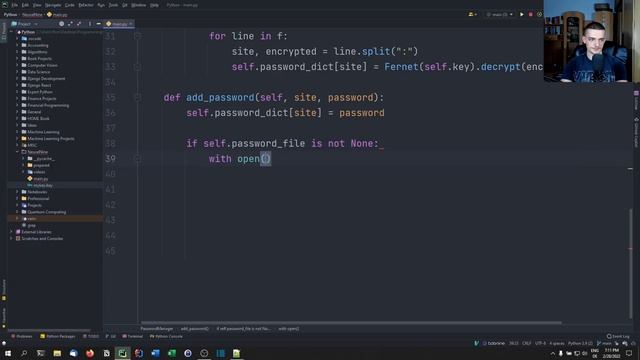Close the main.py editor tab
This screenshot has height=360, width=640.
(x=131, y=24)
